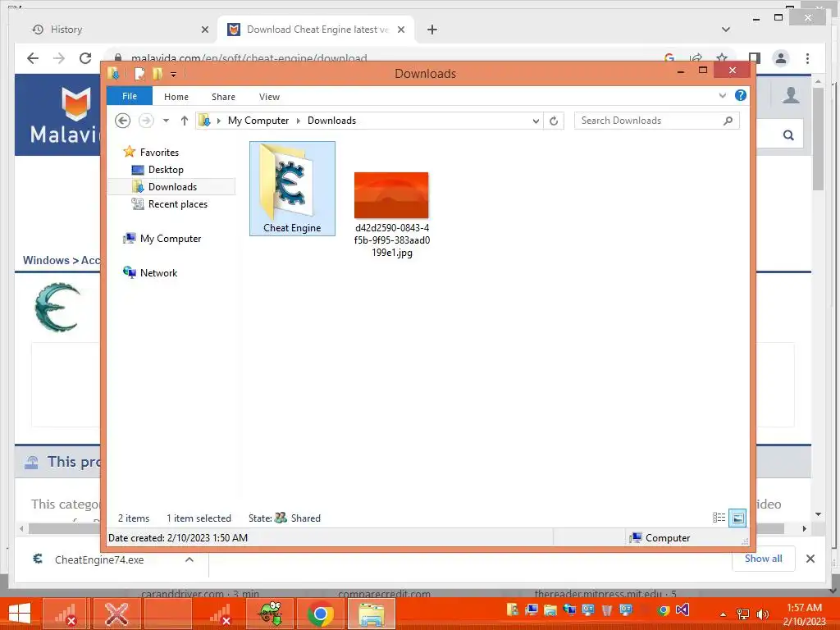Viewport: 840px width, 630px height.
Task: Click Favorites in navigation pane
Action: 159,153
